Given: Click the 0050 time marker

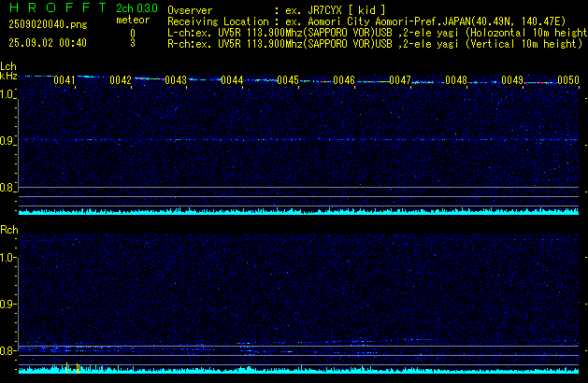Looking at the screenshot, I should (568, 80).
